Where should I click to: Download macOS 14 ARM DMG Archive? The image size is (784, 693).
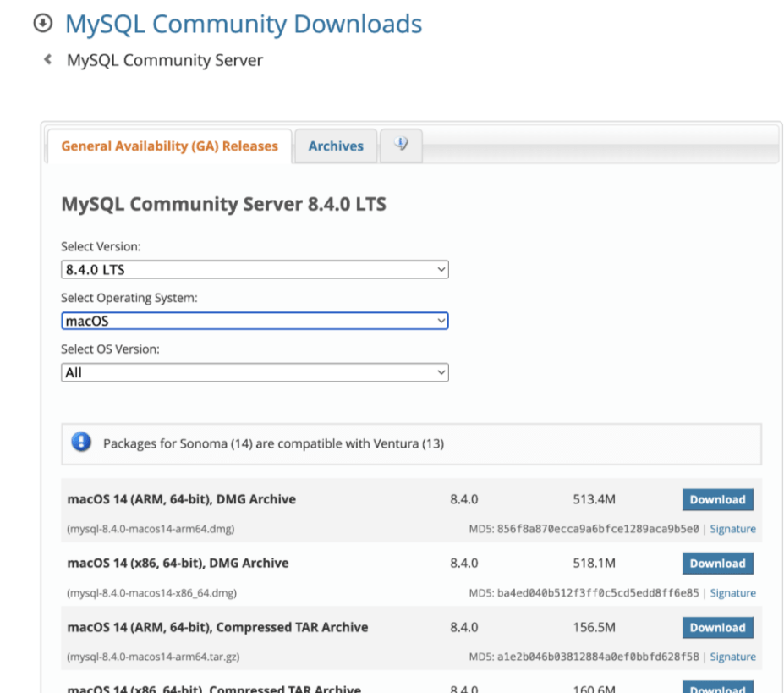coord(717,500)
